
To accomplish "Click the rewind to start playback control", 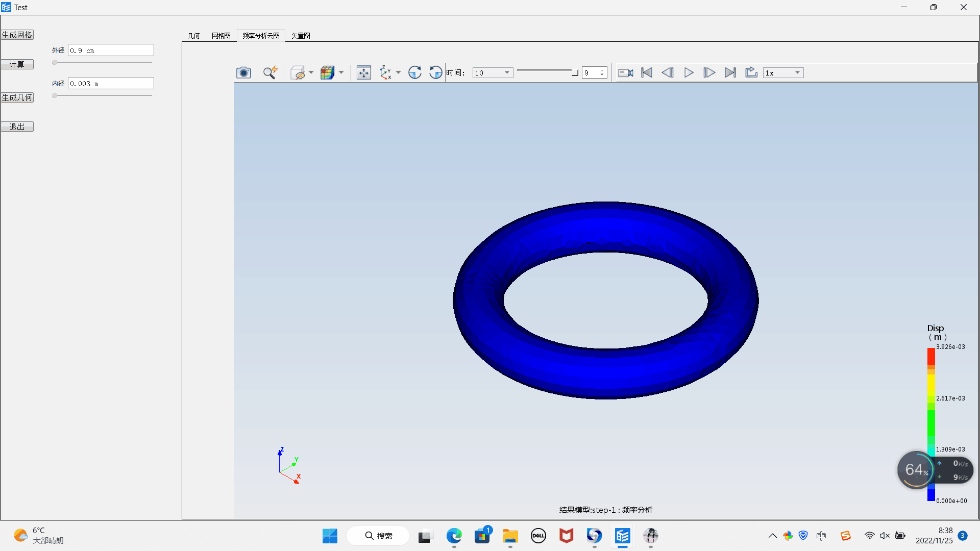I will [646, 72].
